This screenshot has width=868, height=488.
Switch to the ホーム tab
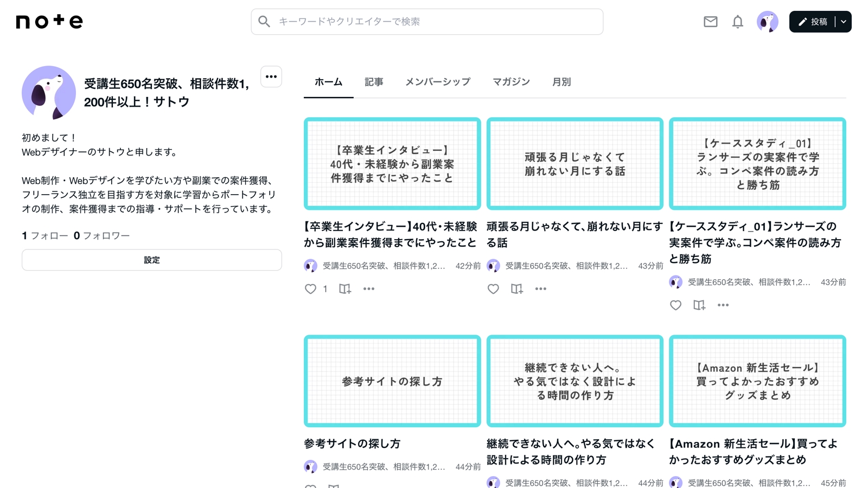click(329, 82)
